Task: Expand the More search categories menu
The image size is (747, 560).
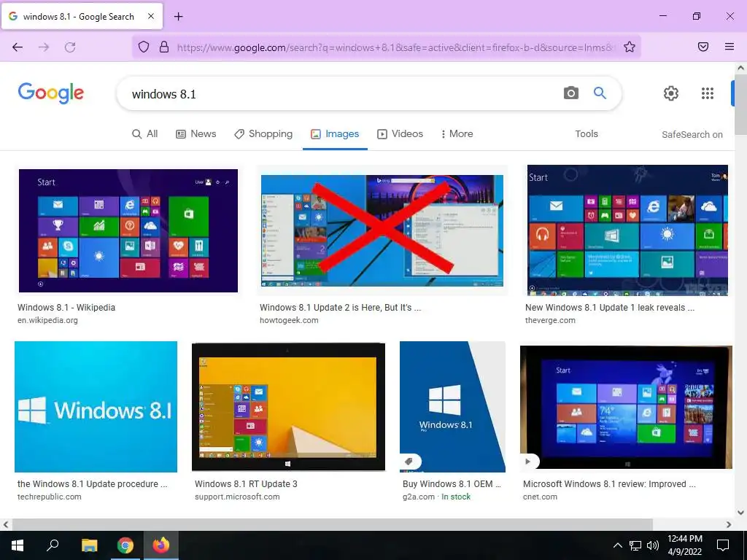Action: point(457,134)
